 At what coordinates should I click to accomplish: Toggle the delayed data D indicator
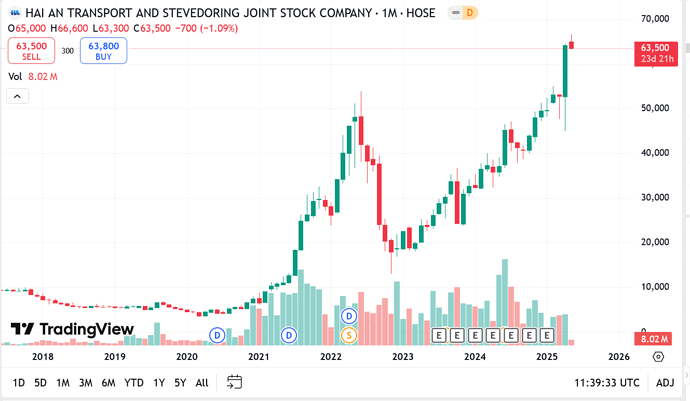[470, 13]
